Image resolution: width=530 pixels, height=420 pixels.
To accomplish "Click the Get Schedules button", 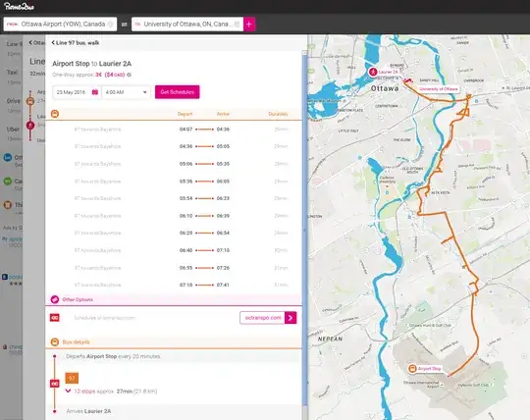I will 177,92.
